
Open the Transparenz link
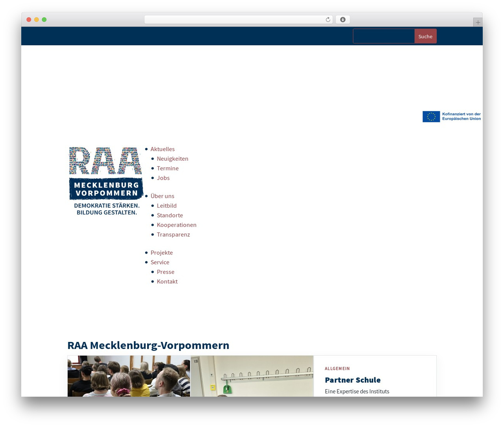pos(173,234)
